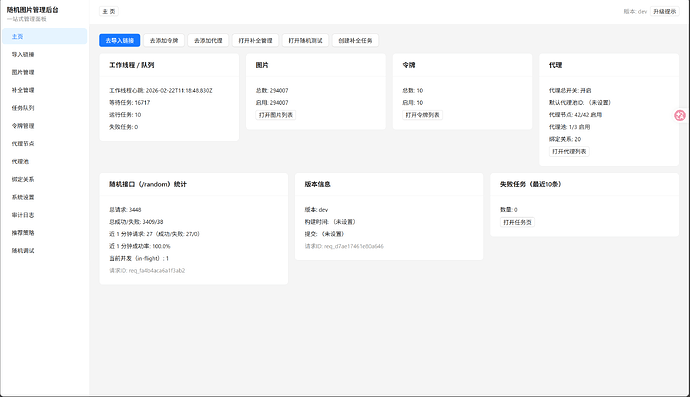Click the 升级提示 button at top right

pos(664,11)
